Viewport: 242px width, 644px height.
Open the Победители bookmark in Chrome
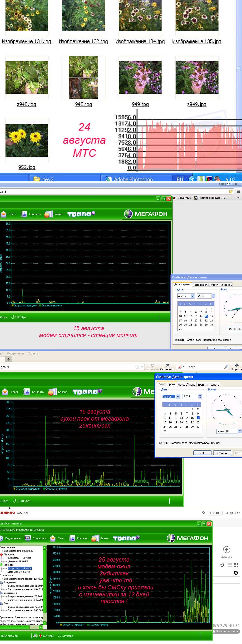[x=182, y=198]
